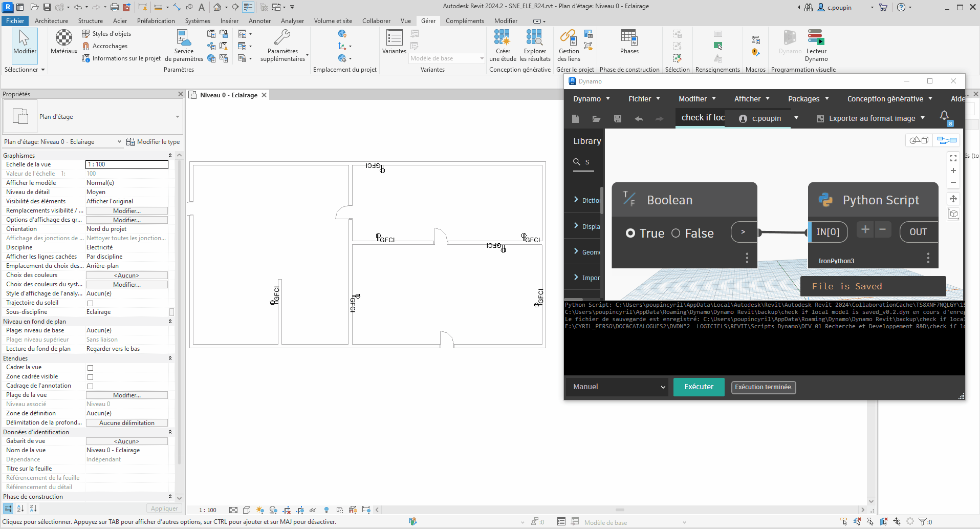Zoom in on the Dynamo canvas
The image size is (980, 529).
click(x=953, y=171)
